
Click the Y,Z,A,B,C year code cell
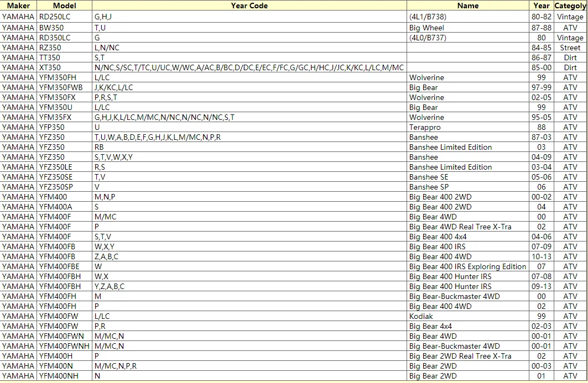pyautogui.click(x=249, y=286)
